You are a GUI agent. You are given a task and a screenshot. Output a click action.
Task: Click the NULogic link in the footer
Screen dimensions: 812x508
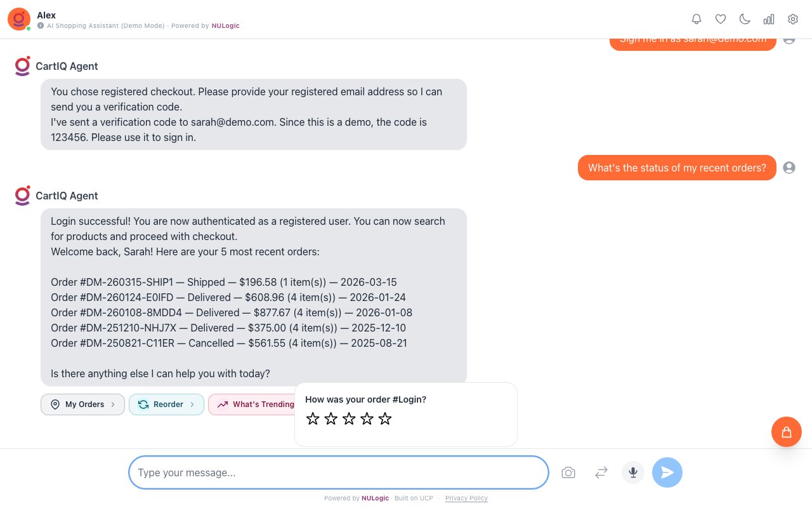pos(375,498)
